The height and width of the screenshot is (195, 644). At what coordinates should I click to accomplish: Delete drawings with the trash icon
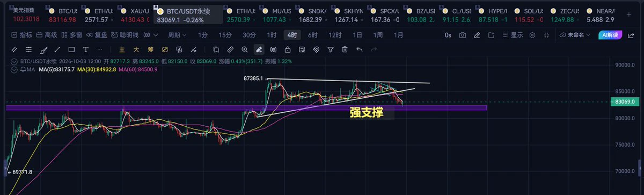coord(345,49)
